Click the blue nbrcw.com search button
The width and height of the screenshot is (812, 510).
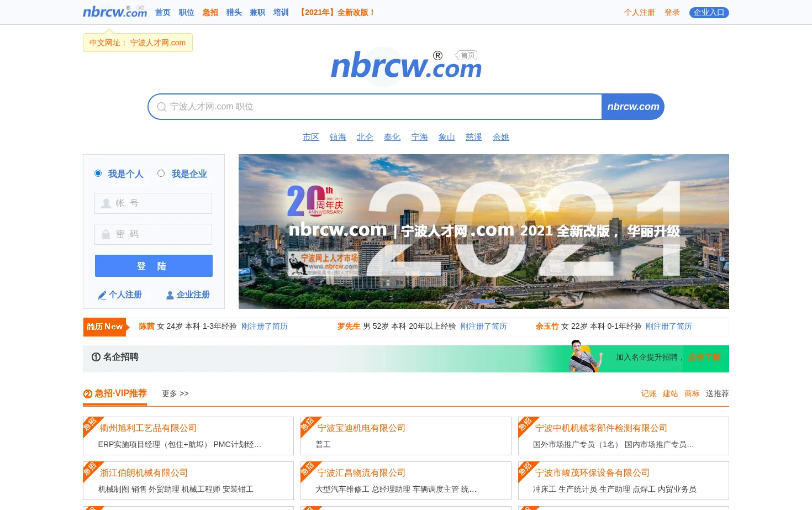pos(633,107)
